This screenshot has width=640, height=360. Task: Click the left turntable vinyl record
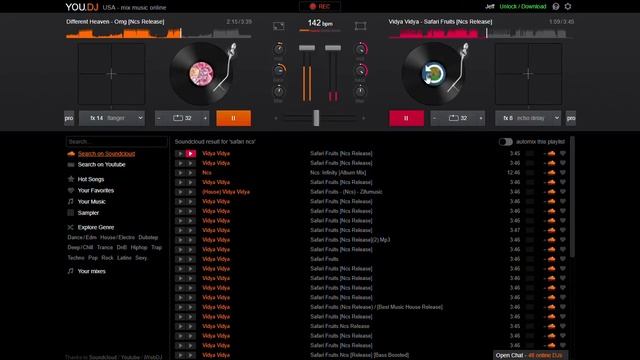(x=200, y=74)
